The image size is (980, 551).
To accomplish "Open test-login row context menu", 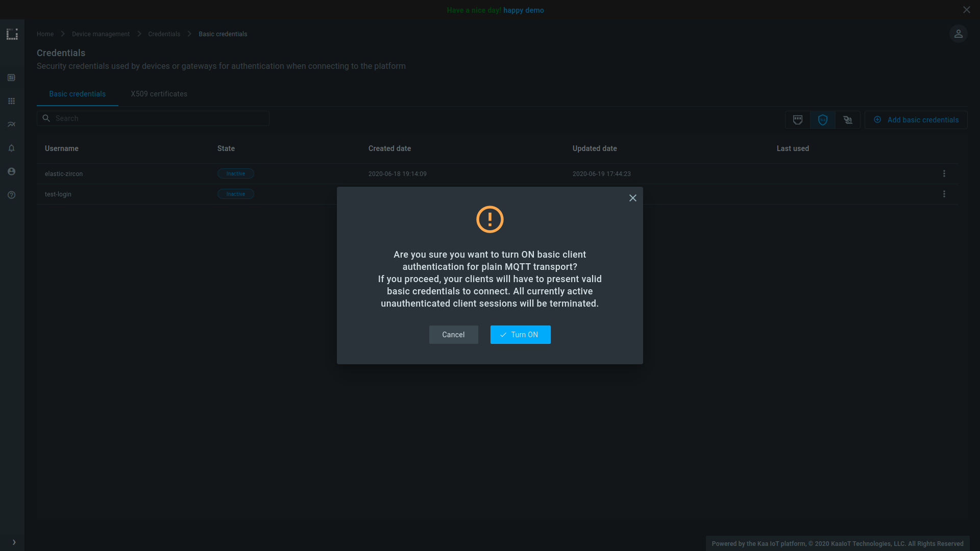I will (944, 194).
